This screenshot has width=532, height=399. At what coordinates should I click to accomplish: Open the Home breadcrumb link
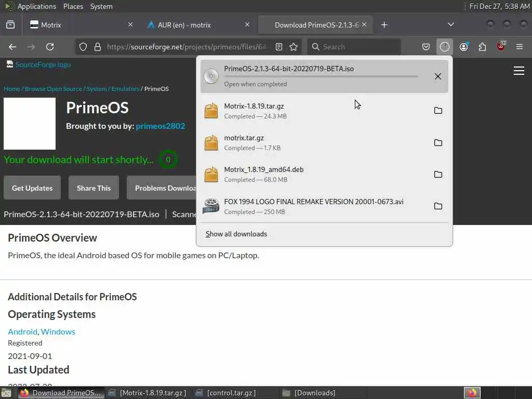point(12,88)
